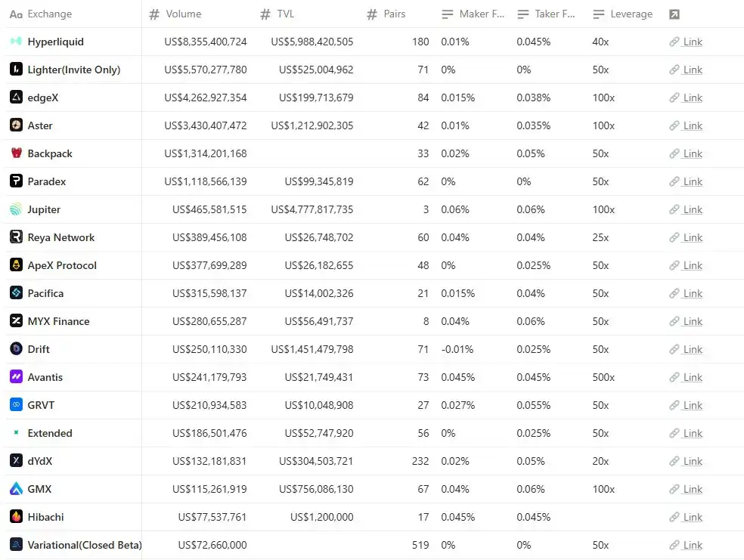
Task: Click the Exchange column header
Action: click(x=49, y=14)
